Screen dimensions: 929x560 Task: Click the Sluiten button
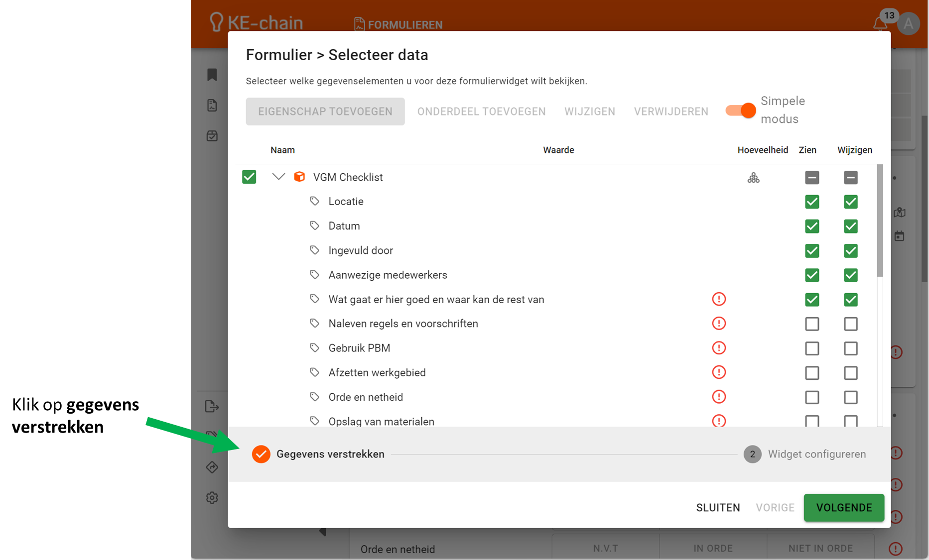coord(718,508)
